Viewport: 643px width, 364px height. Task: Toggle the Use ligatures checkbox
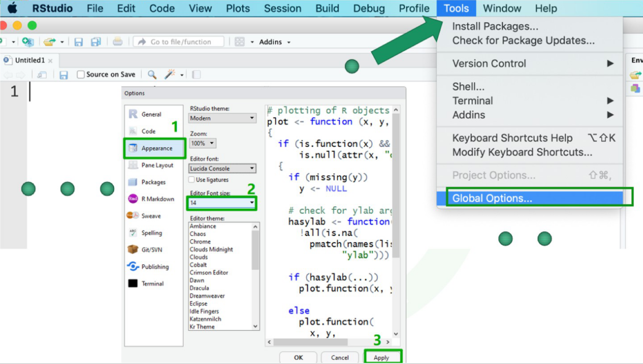coord(191,180)
